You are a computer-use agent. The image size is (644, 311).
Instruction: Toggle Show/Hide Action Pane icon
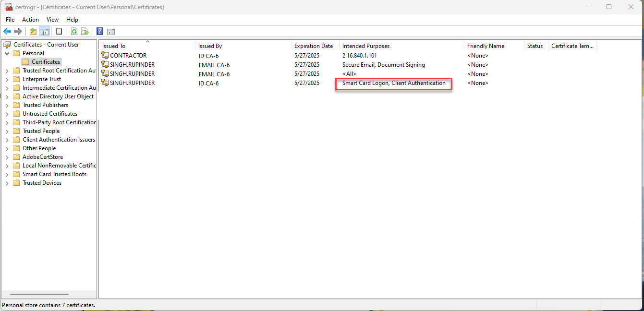(x=111, y=32)
